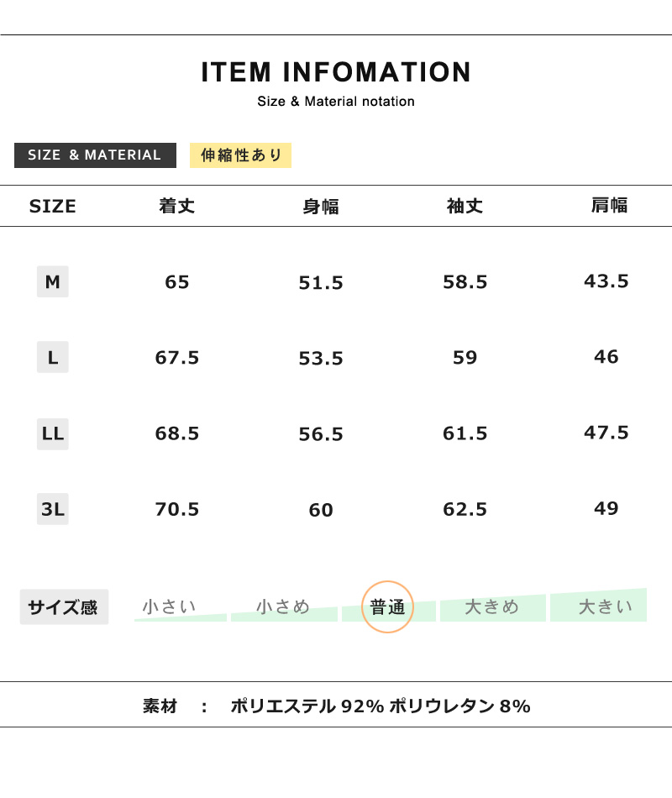The image size is (672, 798).
Task: Click the 身幅 column header
Action: point(321,207)
